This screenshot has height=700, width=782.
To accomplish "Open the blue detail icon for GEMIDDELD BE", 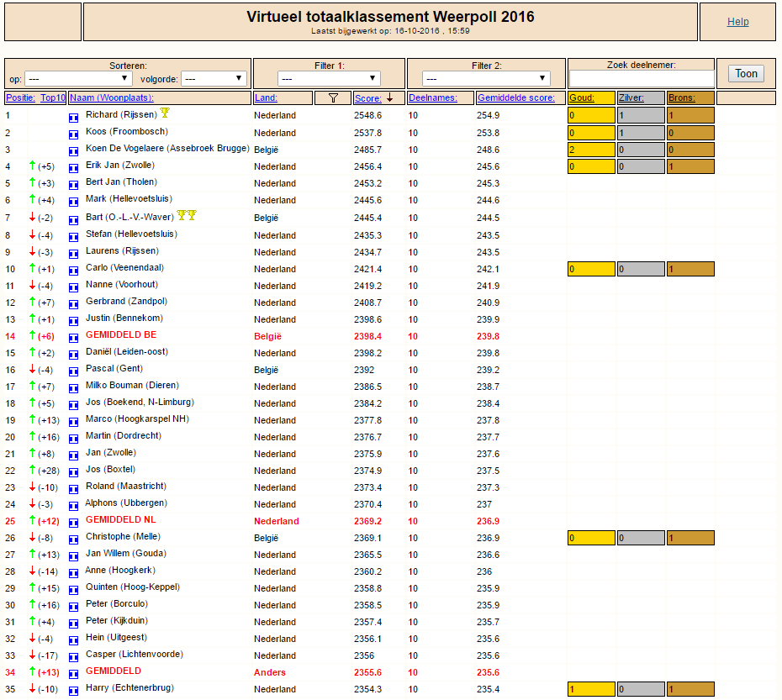I will tap(73, 338).
